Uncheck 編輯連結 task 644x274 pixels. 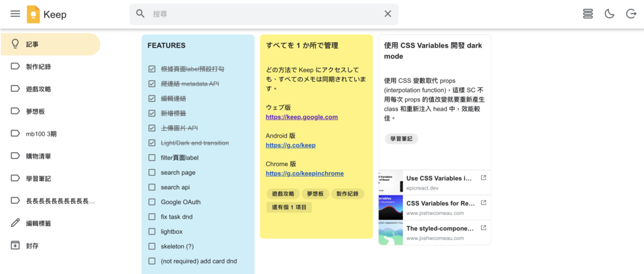152,99
